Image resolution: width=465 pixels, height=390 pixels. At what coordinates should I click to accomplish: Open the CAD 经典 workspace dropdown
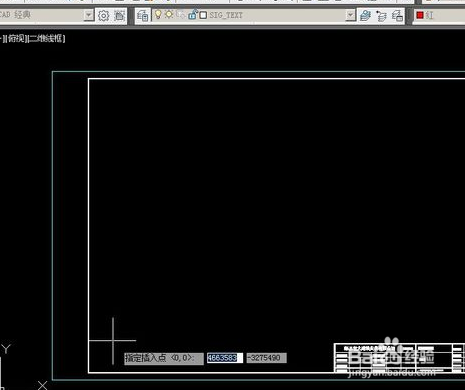pos(88,15)
